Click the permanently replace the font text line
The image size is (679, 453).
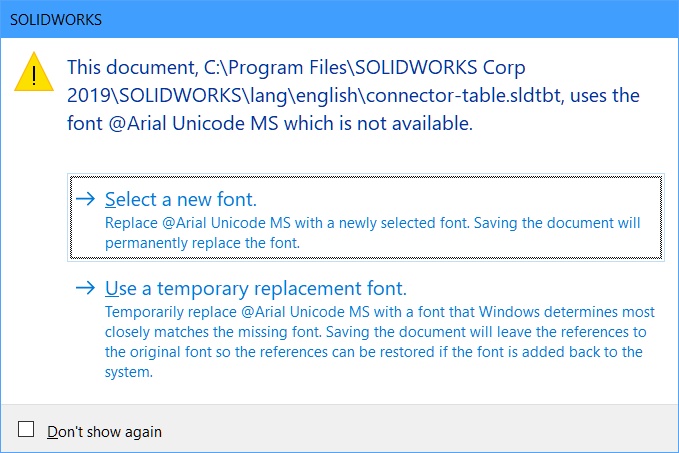pos(202,243)
